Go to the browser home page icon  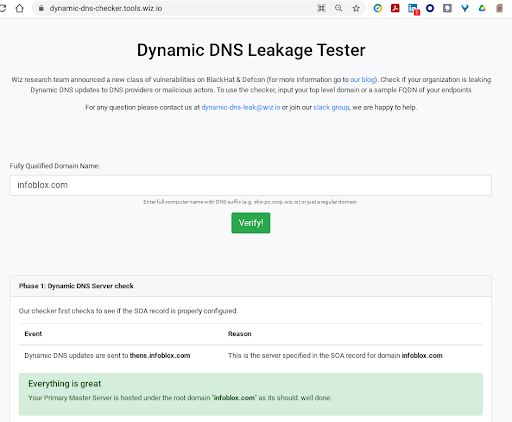pyautogui.click(x=20, y=8)
